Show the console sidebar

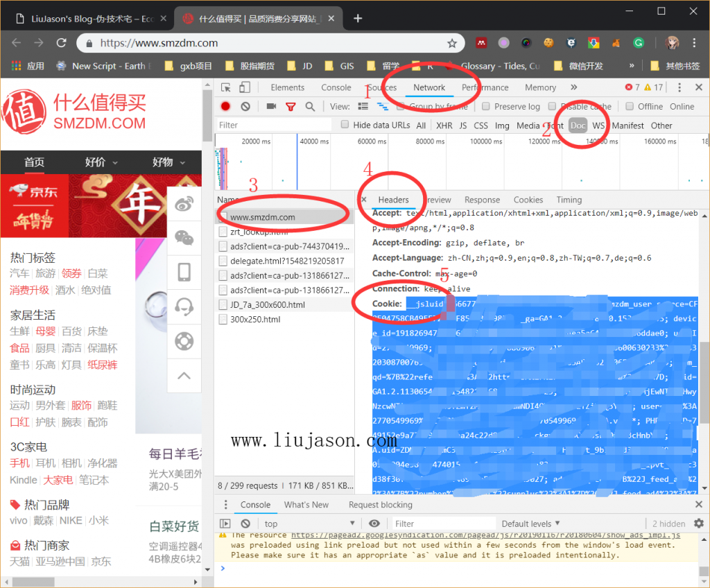225,524
